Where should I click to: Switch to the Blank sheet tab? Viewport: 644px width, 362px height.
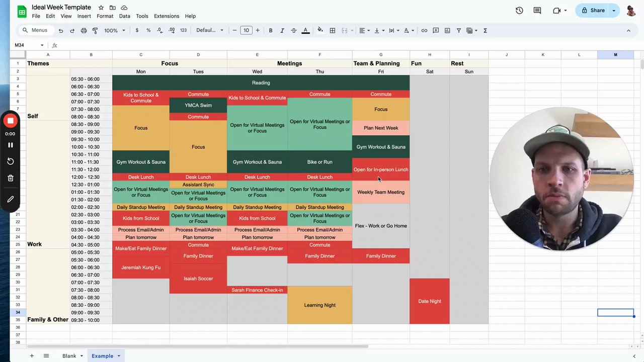coord(69,356)
